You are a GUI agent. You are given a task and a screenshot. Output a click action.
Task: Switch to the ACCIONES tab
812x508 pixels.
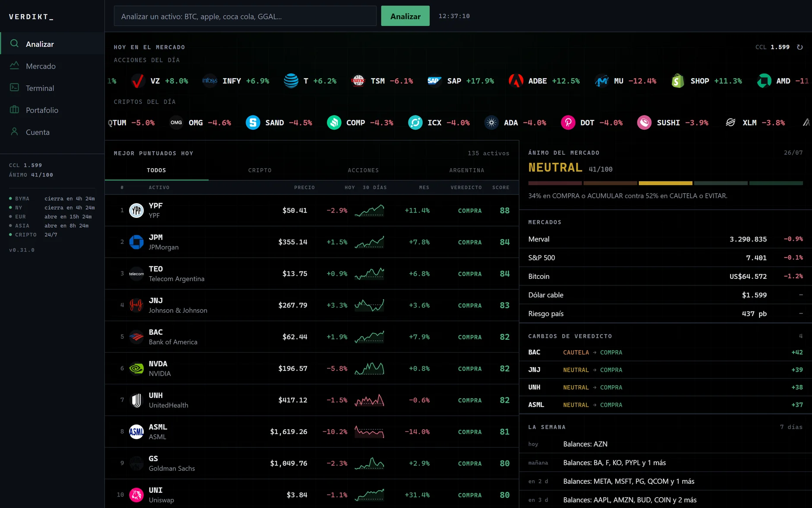point(363,170)
